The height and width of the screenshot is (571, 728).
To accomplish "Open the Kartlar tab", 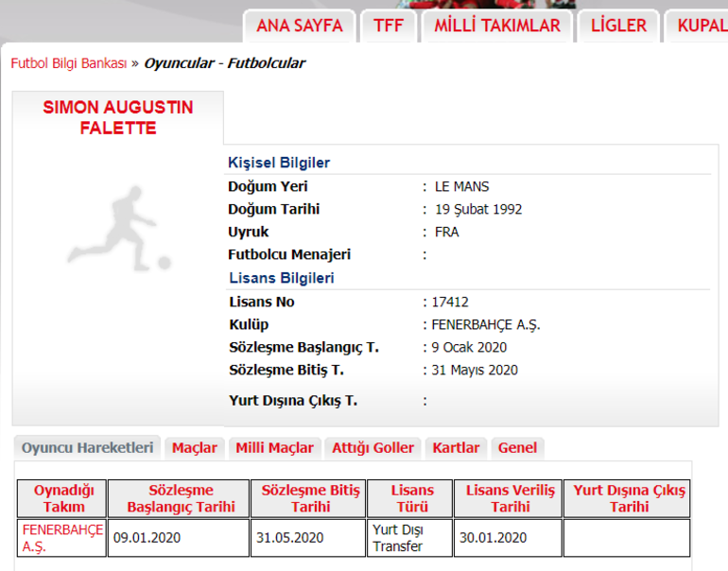I will [456, 448].
